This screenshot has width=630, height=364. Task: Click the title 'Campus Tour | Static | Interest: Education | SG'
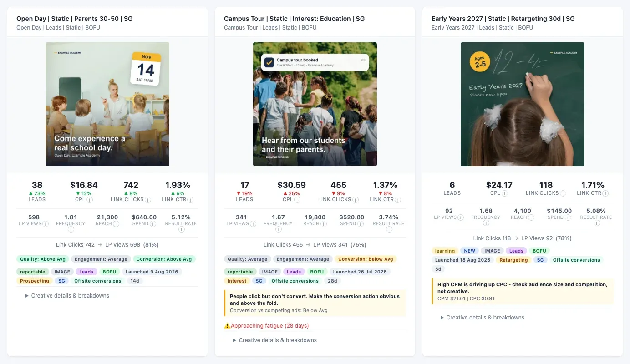(295, 19)
